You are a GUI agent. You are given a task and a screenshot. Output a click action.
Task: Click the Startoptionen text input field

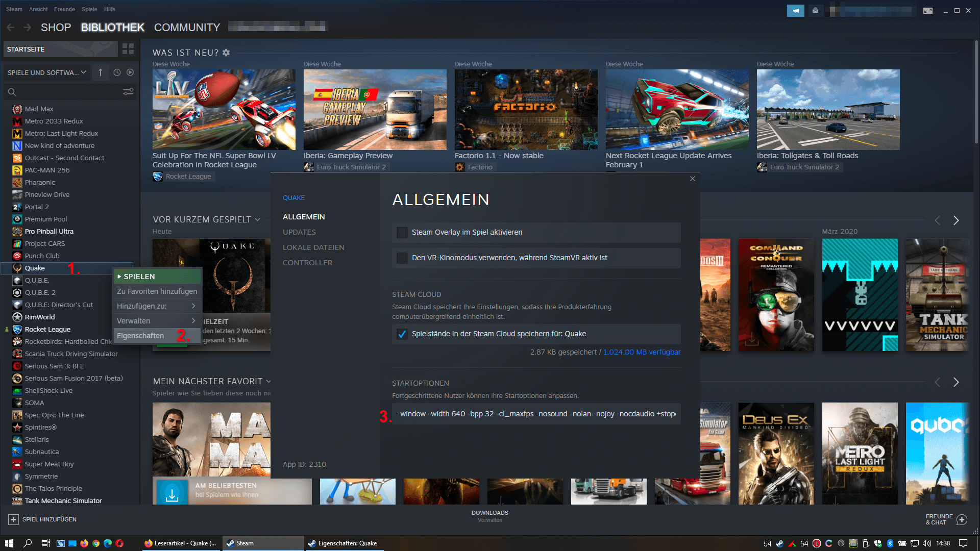pos(536,414)
